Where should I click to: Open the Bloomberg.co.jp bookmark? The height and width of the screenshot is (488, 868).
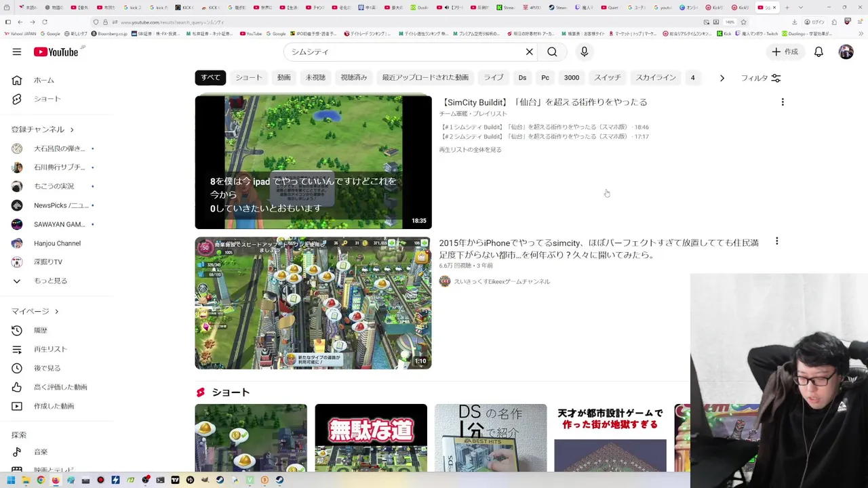109,33
